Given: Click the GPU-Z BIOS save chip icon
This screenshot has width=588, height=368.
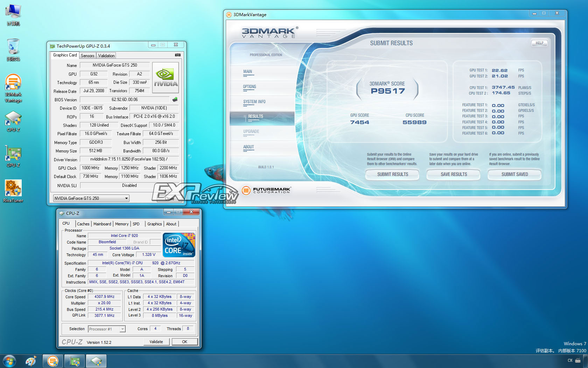Looking at the screenshot, I should 175,100.
